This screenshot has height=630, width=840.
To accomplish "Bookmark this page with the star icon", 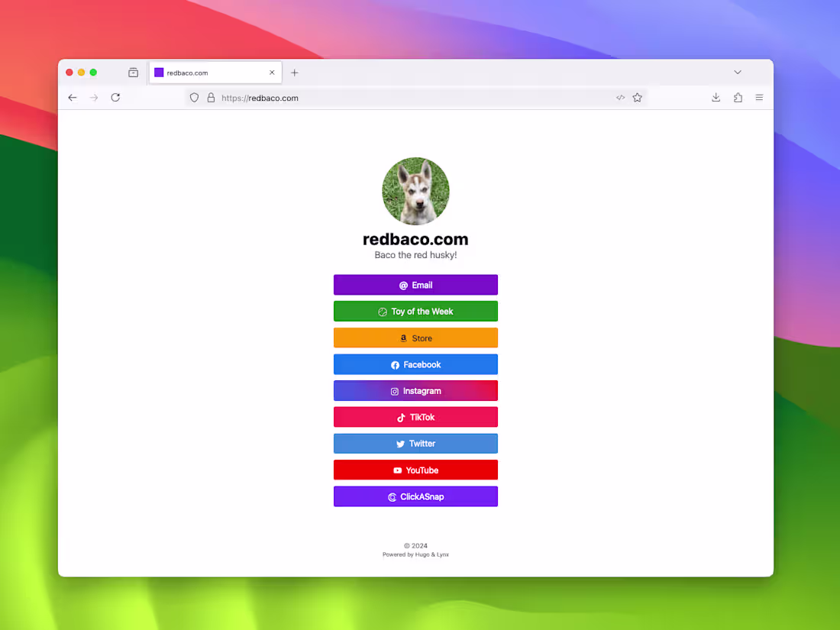I will tap(637, 98).
